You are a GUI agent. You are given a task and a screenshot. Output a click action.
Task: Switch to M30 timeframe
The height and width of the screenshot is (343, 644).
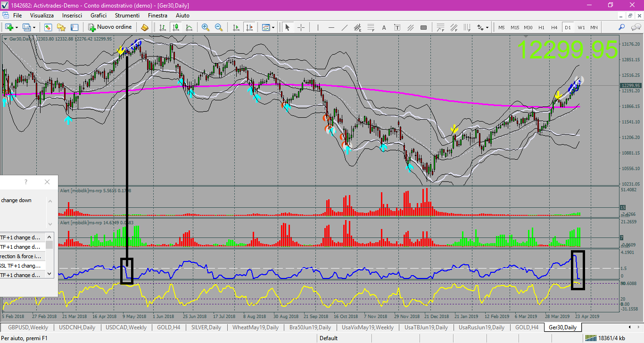click(528, 27)
